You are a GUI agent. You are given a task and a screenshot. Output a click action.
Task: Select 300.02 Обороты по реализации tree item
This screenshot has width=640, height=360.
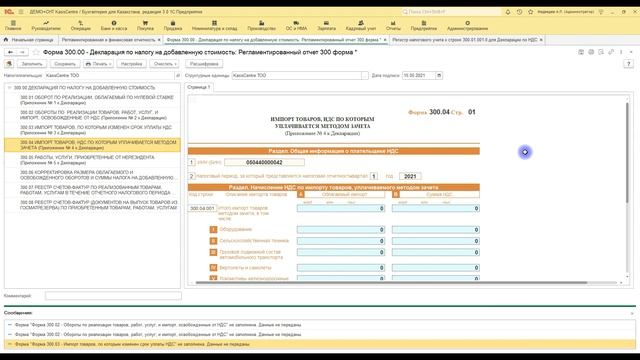click(93, 115)
